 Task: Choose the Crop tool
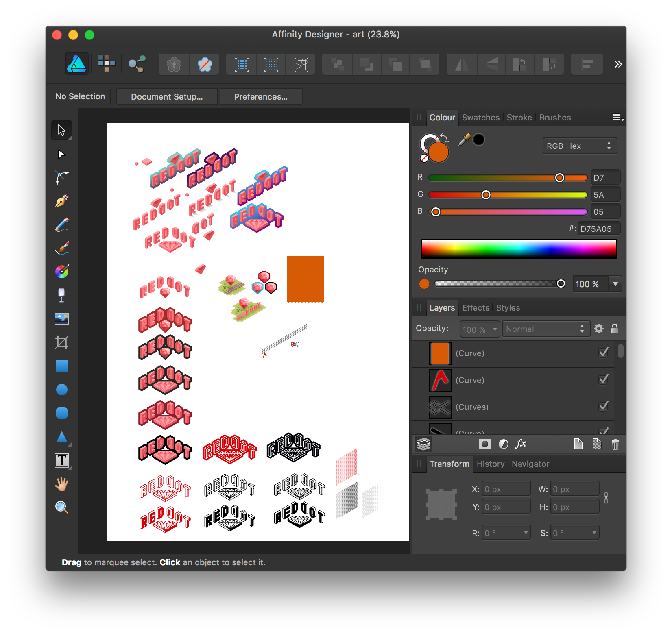[62, 342]
